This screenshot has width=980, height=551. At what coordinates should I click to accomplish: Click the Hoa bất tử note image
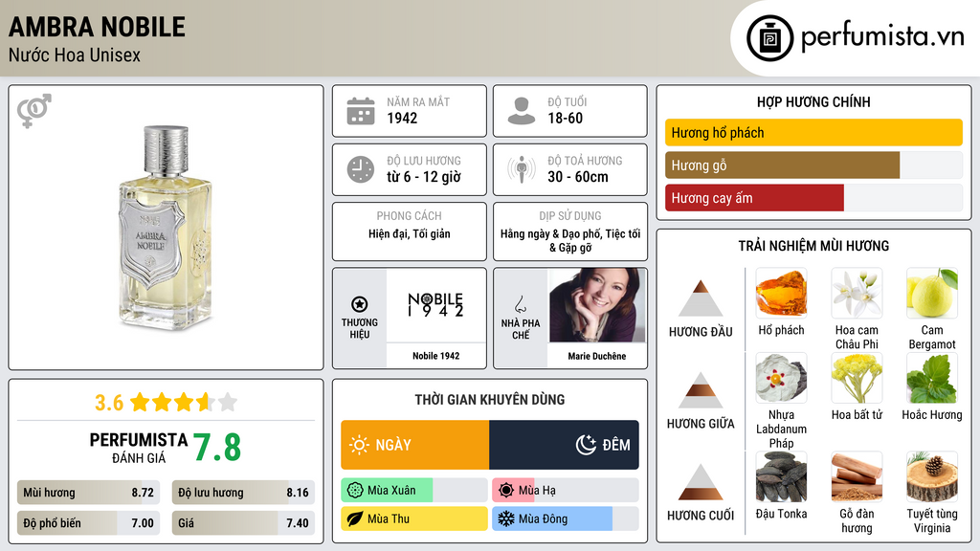(857, 378)
